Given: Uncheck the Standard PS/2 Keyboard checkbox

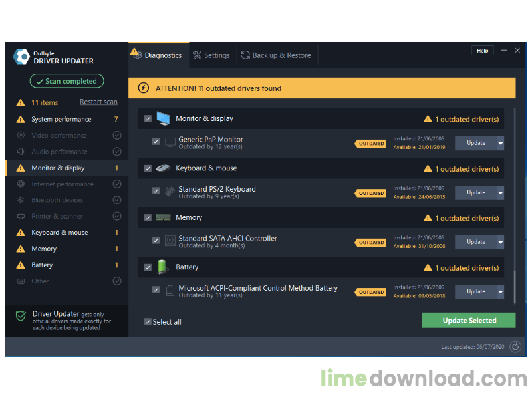Looking at the screenshot, I should click(156, 191).
